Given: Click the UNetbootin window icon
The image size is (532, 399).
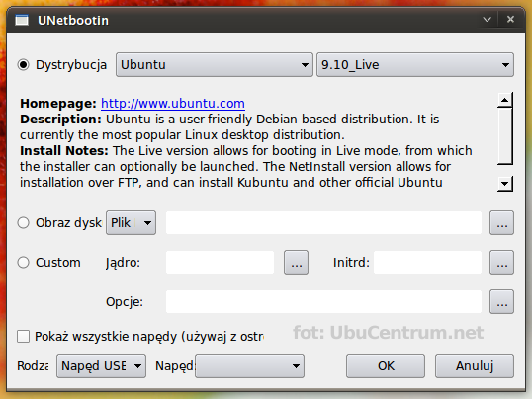Looking at the screenshot, I should point(22,21).
